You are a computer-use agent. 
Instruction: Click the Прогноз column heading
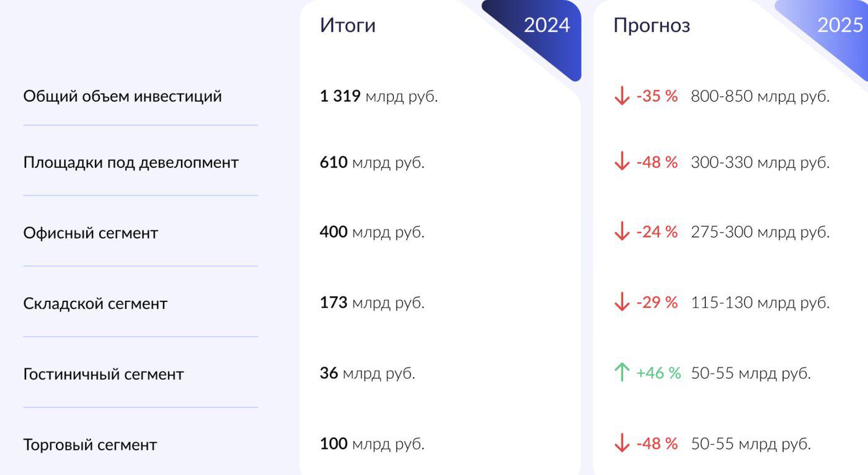point(651,25)
